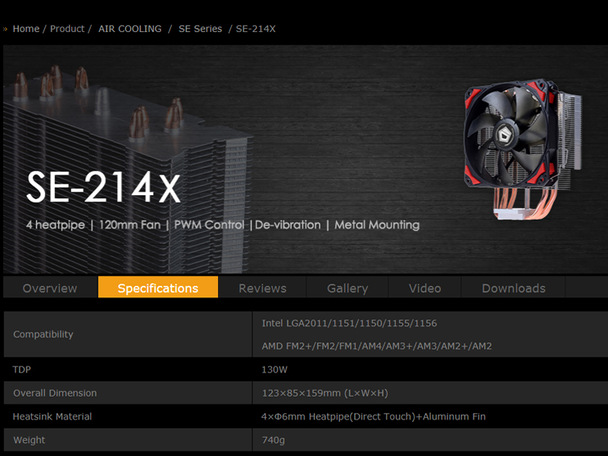Viewport: 608px width, 456px height.
Task: Select AMD FM2+/FM2/FM1/AM4 socket text
Action: point(377,346)
